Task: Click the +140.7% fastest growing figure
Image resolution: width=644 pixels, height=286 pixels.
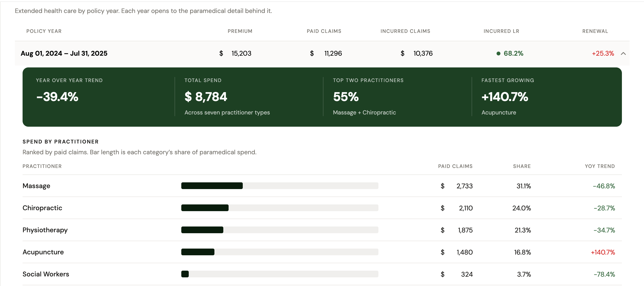Action: coord(505,97)
